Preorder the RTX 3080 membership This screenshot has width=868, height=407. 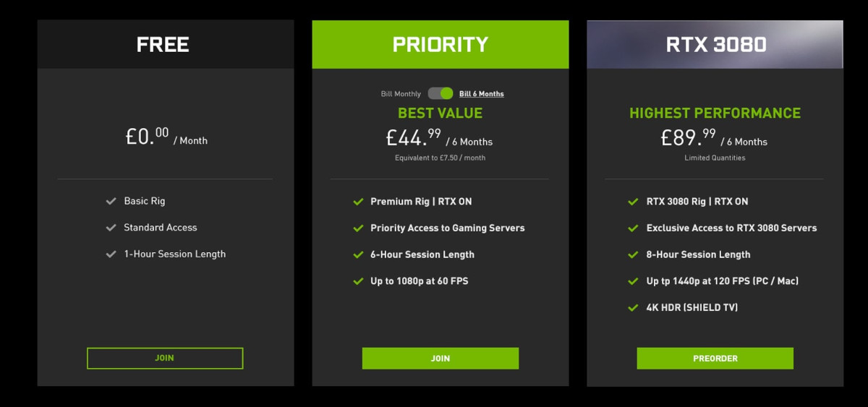click(715, 359)
